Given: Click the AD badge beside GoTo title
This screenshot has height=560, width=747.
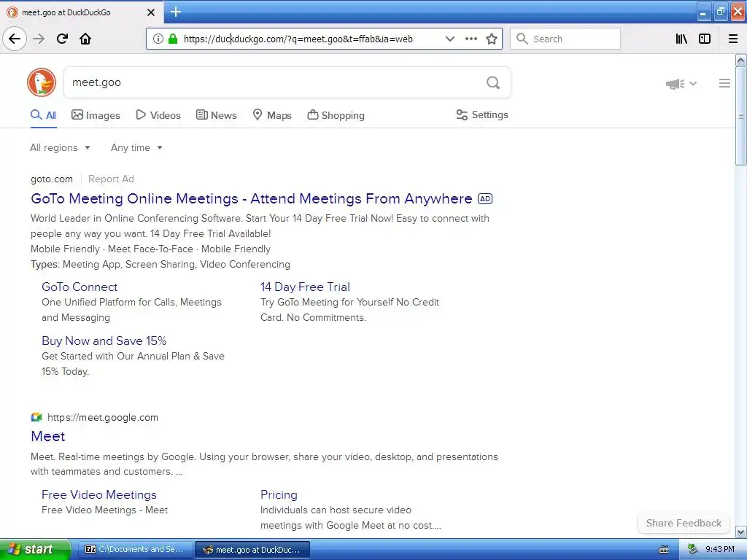Looking at the screenshot, I should click(x=485, y=198).
